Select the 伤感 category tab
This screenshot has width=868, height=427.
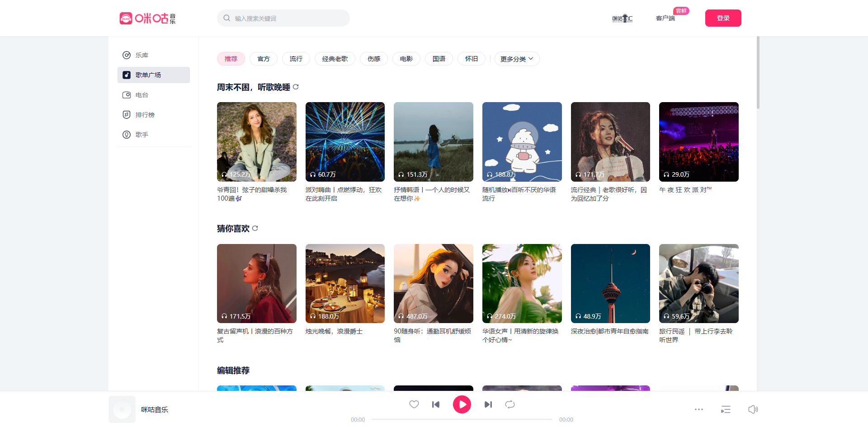[x=374, y=59]
